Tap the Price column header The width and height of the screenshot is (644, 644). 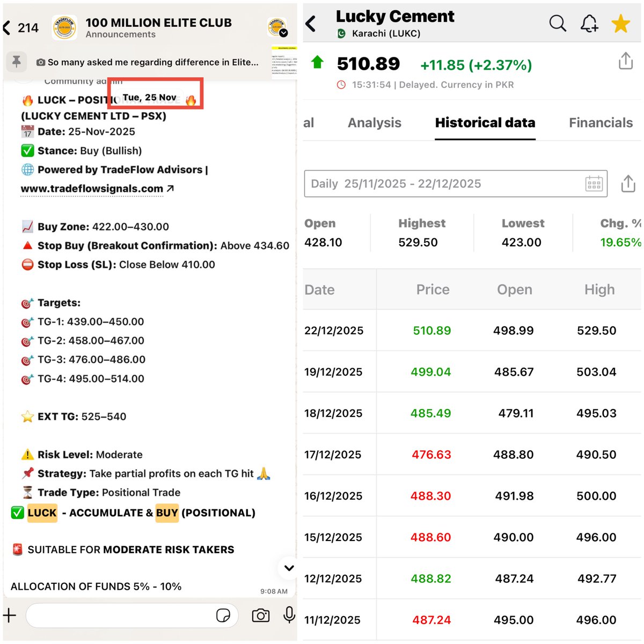(x=433, y=290)
